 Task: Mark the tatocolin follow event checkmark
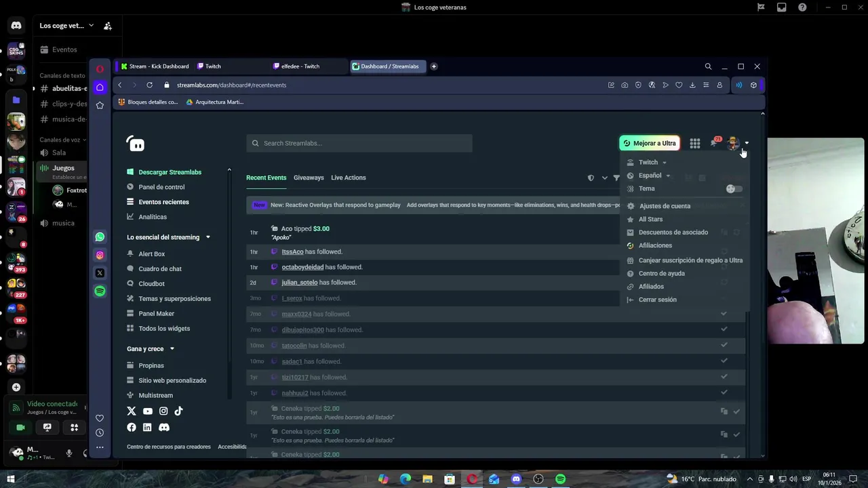(724, 345)
